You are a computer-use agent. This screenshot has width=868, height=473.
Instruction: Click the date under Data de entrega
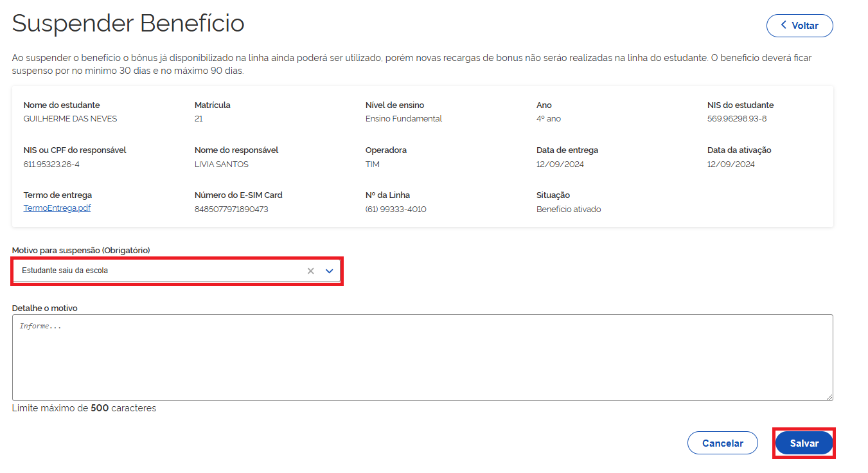[x=560, y=165]
